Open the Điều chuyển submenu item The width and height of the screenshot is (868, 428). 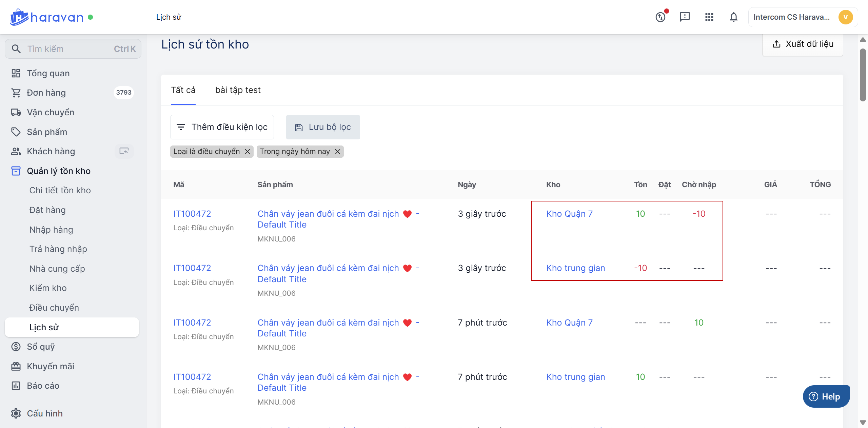click(x=54, y=308)
